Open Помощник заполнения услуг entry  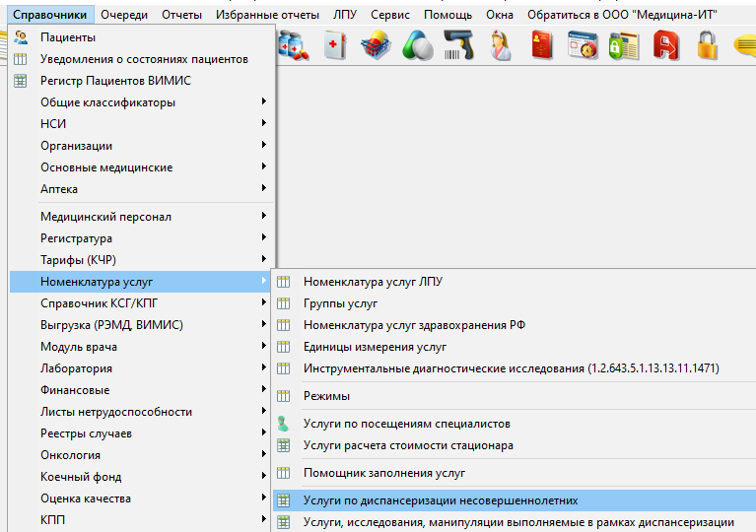(384, 473)
